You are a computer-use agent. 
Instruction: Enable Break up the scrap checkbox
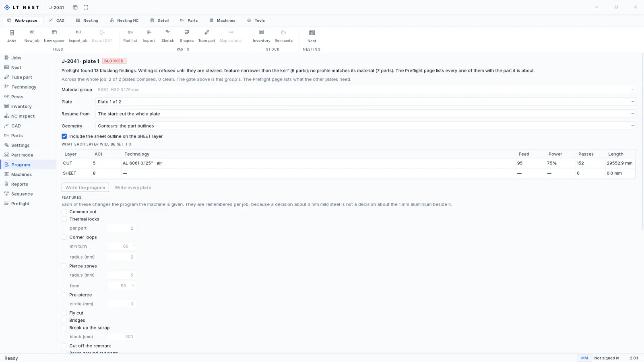pyautogui.click(x=64, y=328)
